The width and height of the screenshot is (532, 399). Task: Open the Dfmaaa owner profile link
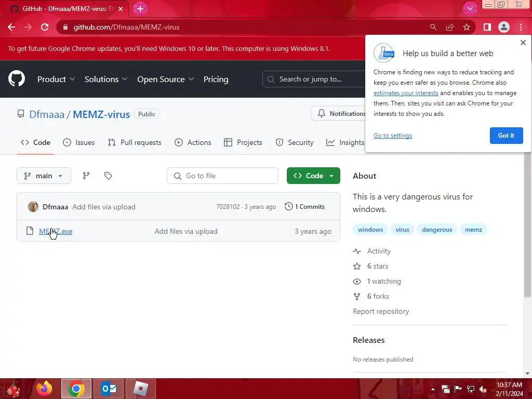coord(46,114)
